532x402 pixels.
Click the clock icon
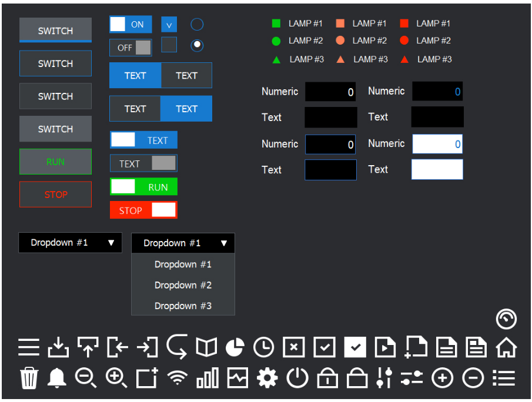[x=264, y=347]
